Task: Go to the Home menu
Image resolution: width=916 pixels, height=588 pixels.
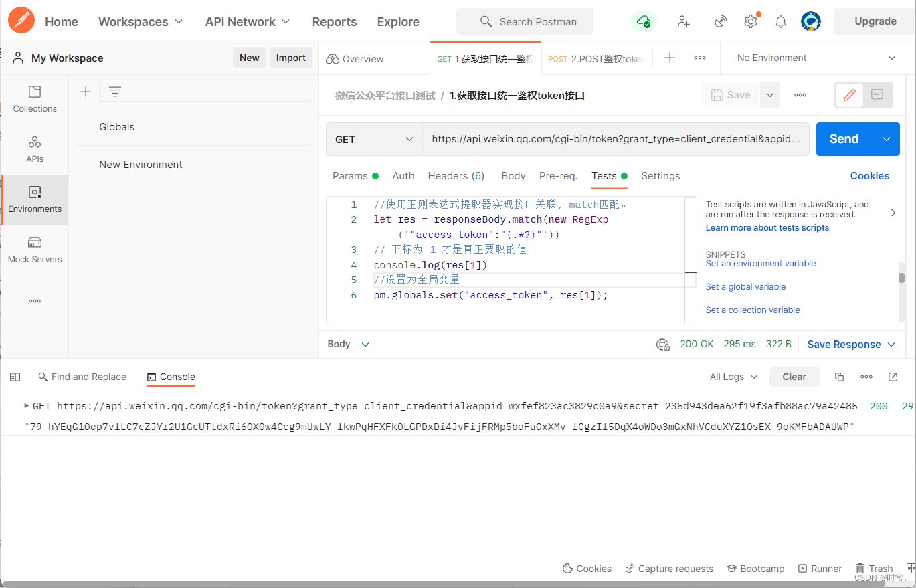Action: pyautogui.click(x=62, y=21)
